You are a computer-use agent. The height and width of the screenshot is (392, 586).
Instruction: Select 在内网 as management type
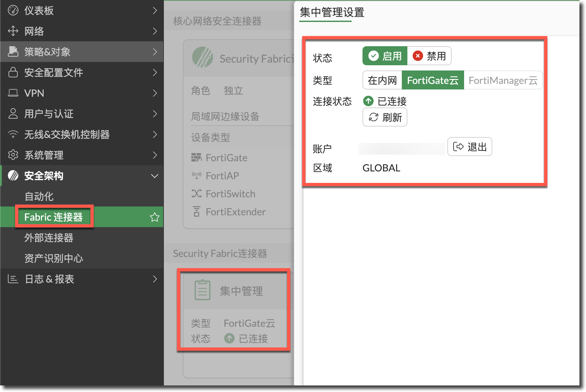point(382,80)
